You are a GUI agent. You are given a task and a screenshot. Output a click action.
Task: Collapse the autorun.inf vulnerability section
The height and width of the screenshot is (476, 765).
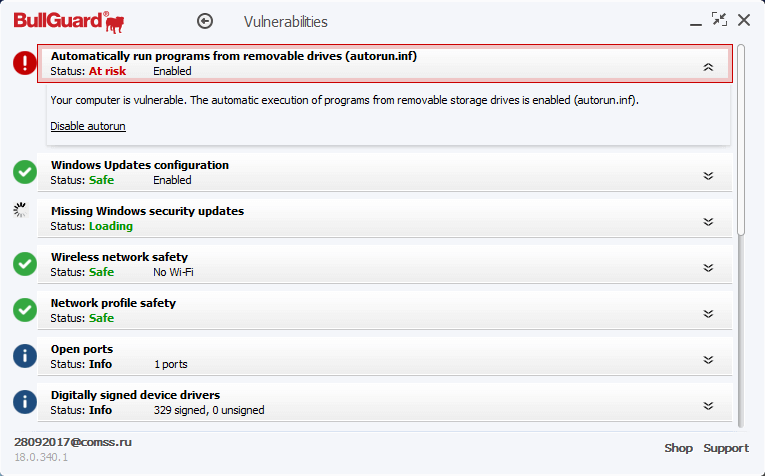tap(708, 67)
